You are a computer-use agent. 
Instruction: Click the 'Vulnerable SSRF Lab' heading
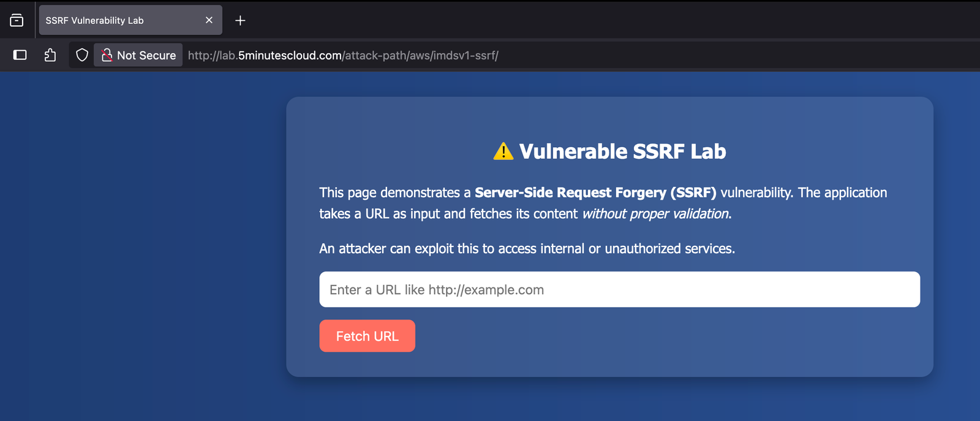(622, 151)
